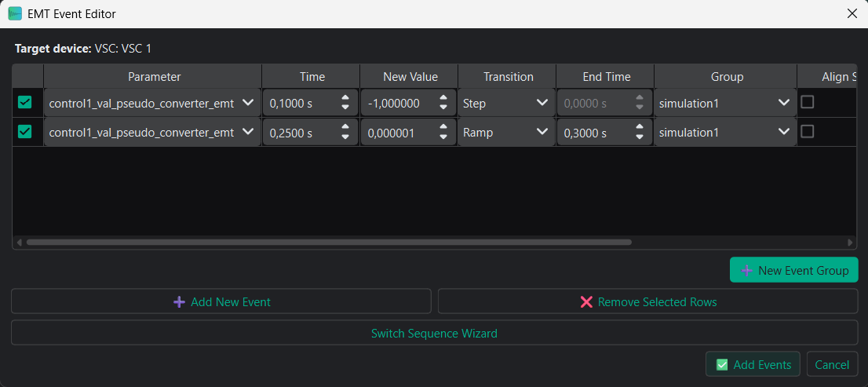Screen dimensions: 868x387
Task: Uncheck the first row selection checkbox (Step row)
Action: pos(25,102)
